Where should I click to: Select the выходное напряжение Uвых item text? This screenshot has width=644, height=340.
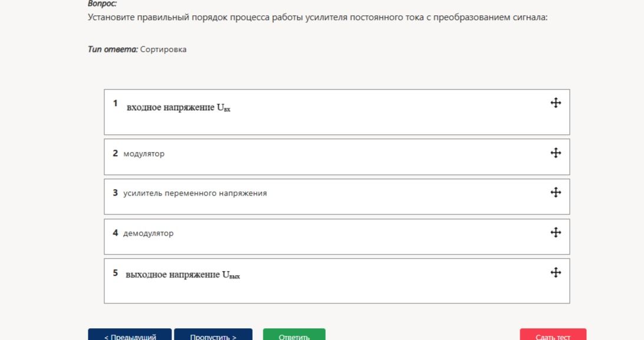pos(183,275)
